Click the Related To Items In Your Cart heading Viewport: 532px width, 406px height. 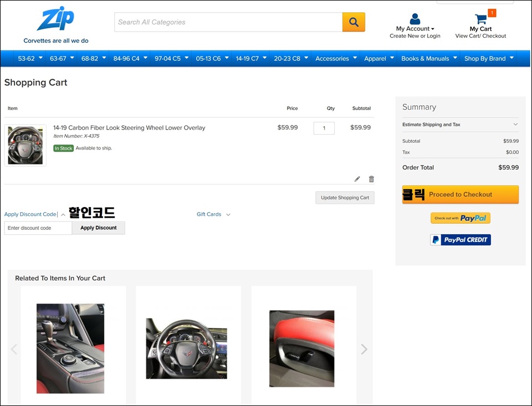coord(60,278)
